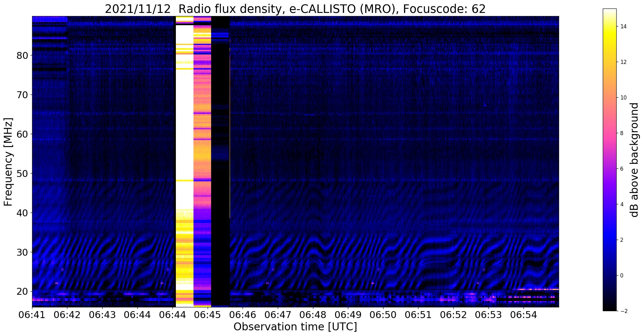
Task: Click the 40 MHz frequency tick label
Action: [22, 213]
